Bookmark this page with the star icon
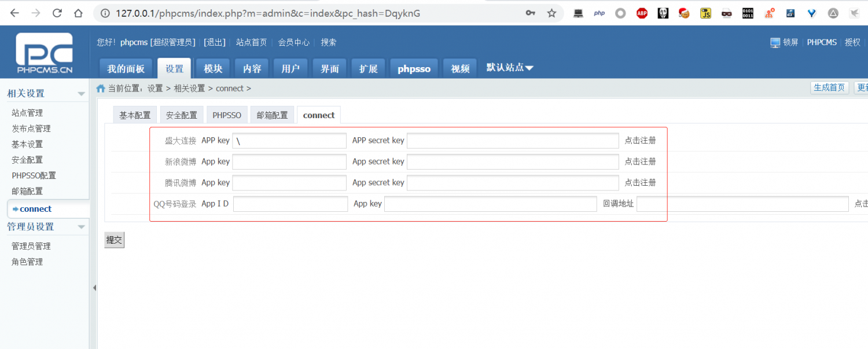868x349 pixels. coord(551,13)
